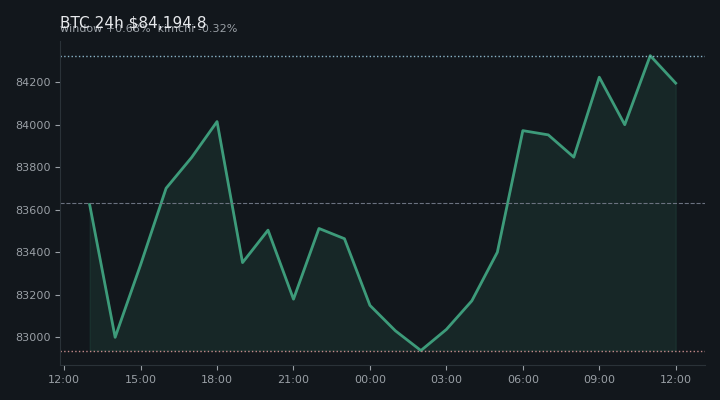
Task: Select the 83600 price axis label
Action: [33, 210]
